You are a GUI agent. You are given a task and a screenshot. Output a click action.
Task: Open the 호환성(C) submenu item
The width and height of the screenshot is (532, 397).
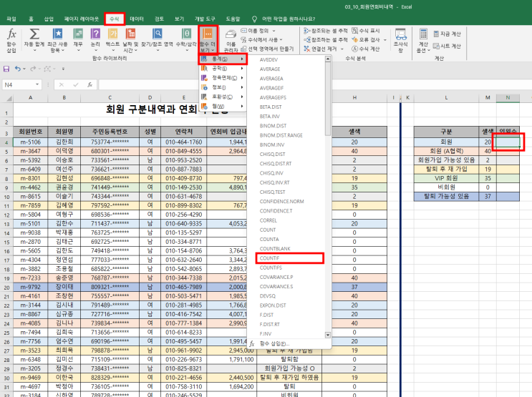pos(223,97)
